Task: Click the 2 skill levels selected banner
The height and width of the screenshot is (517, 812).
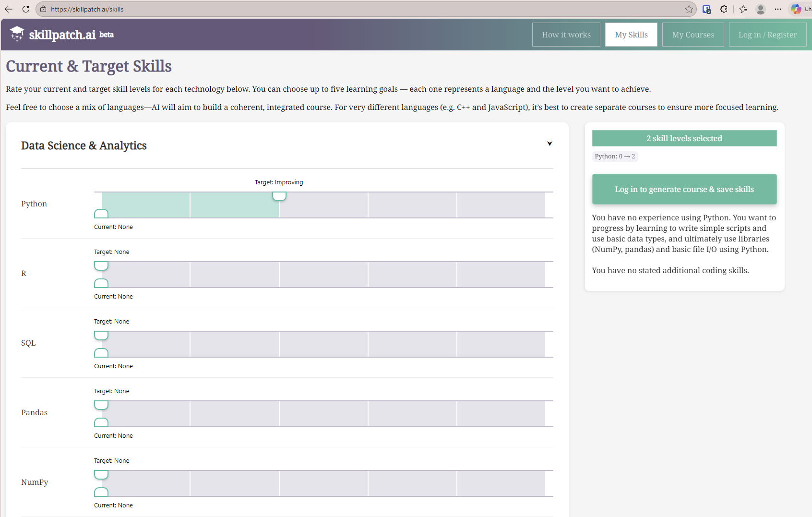Action: pos(684,138)
